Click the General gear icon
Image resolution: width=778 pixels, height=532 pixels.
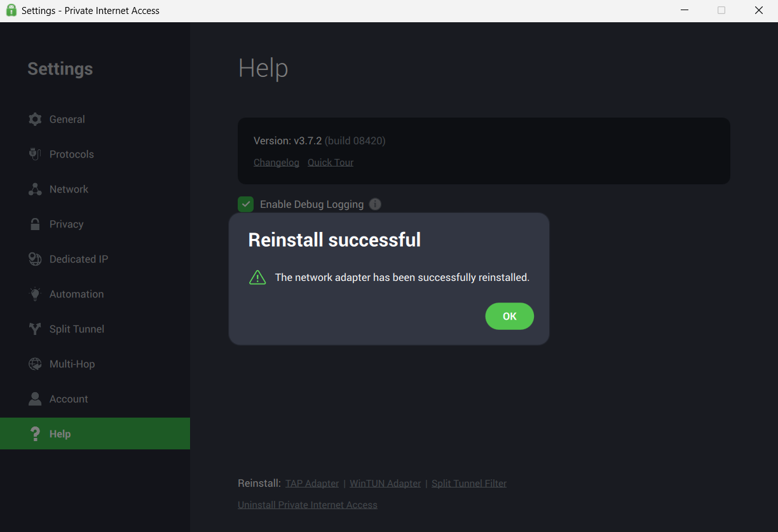35,119
